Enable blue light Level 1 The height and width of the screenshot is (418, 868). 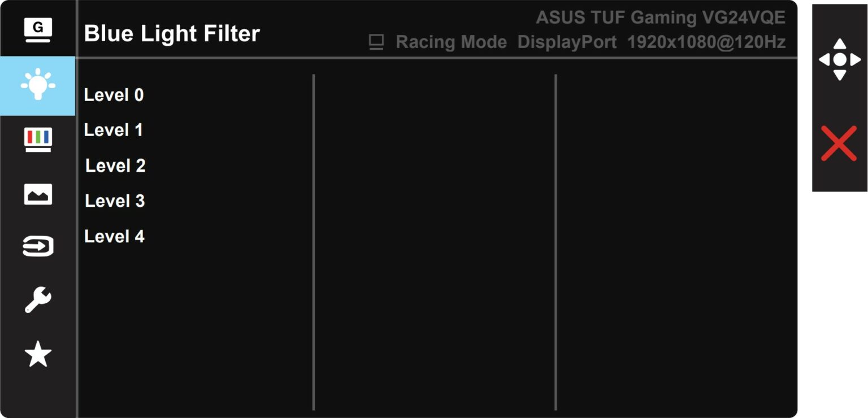coord(114,130)
